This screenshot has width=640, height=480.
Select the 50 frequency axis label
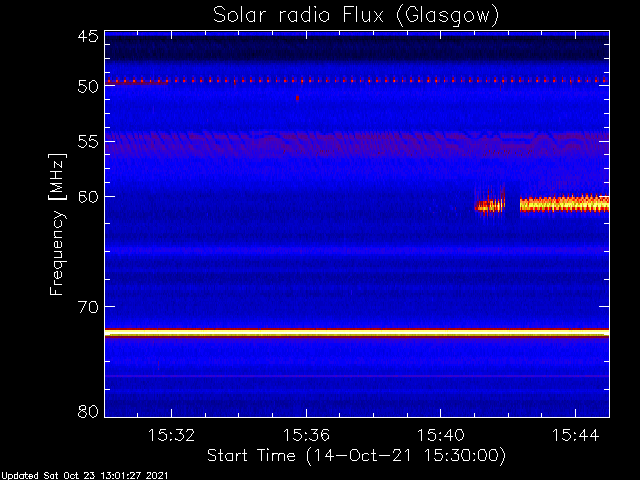[x=88, y=87]
